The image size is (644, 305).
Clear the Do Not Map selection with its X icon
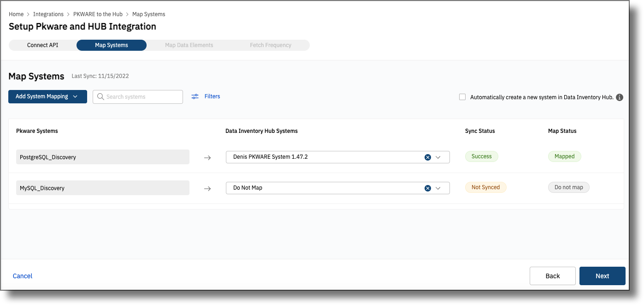[427, 188]
